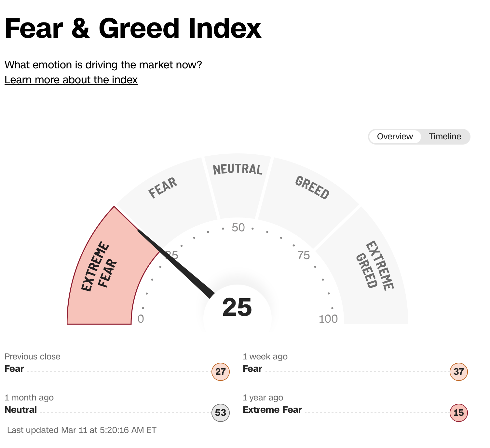Click the Fear & Greed Index heading
The width and height of the screenshot is (490, 448).
click(133, 29)
